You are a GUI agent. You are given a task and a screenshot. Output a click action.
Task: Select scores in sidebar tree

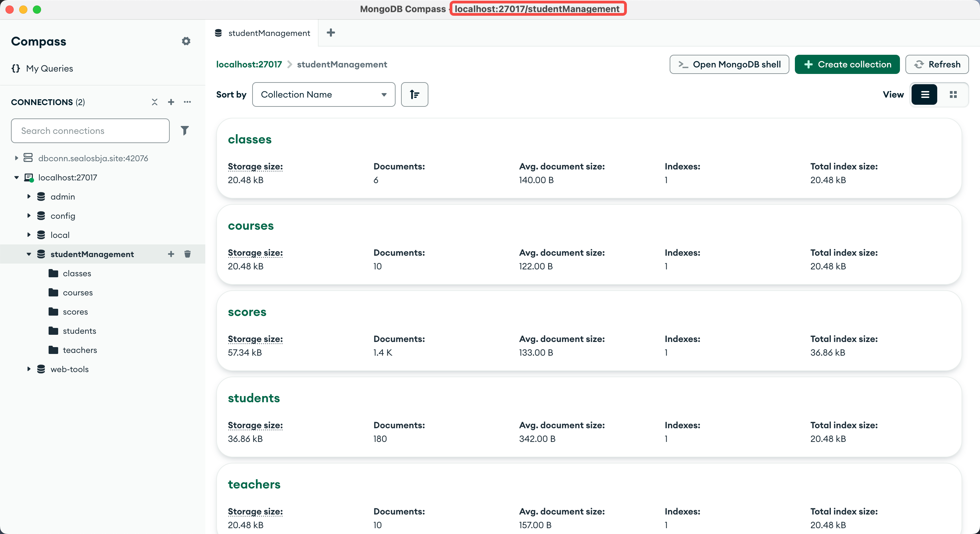click(75, 311)
